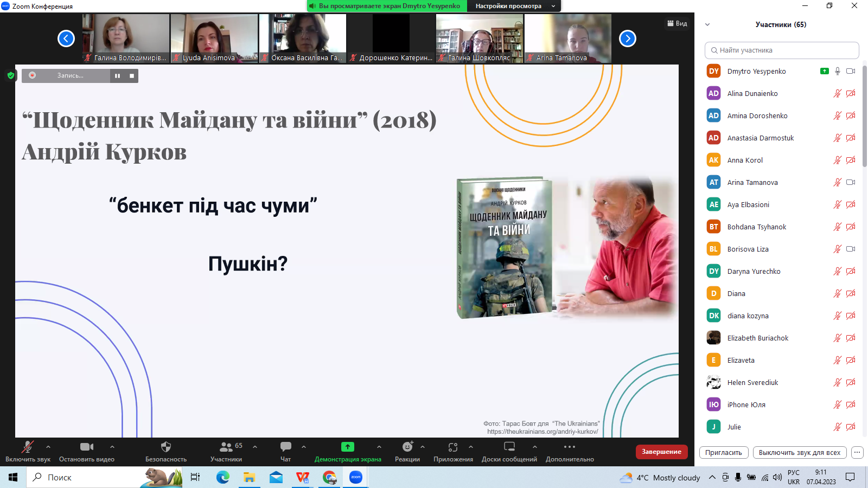This screenshot has width=868, height=488.
Task: Click the green Демонстрация экрана icon
Action: (347, 447)
